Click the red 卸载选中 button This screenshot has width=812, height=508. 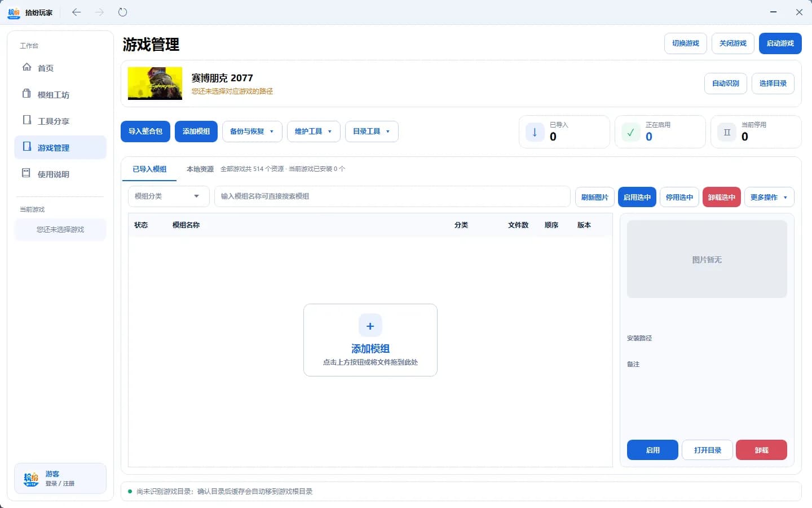coord(722,198)
